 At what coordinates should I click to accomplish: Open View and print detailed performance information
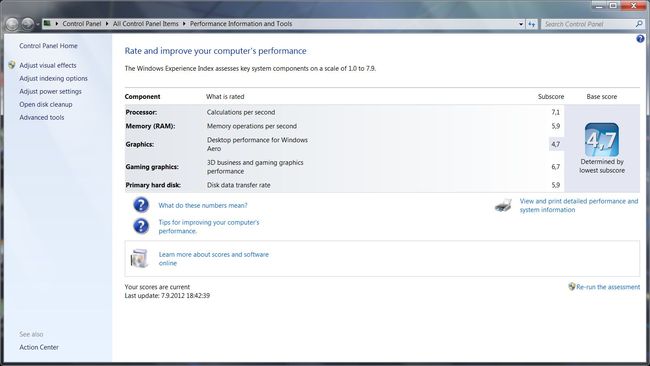pyautogui.click(x=579, y=206)
